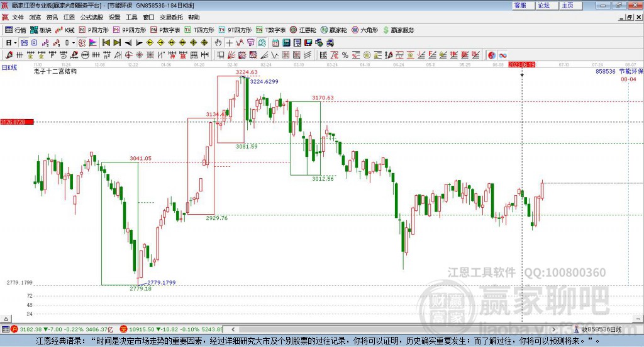The image size is (644, 347).
Task: Open the 窗口 menu
Action: pos(148,17)
